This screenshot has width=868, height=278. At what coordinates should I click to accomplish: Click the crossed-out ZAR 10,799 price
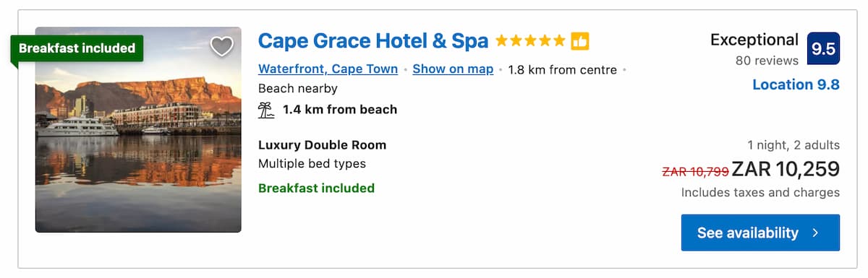[695, 171]
